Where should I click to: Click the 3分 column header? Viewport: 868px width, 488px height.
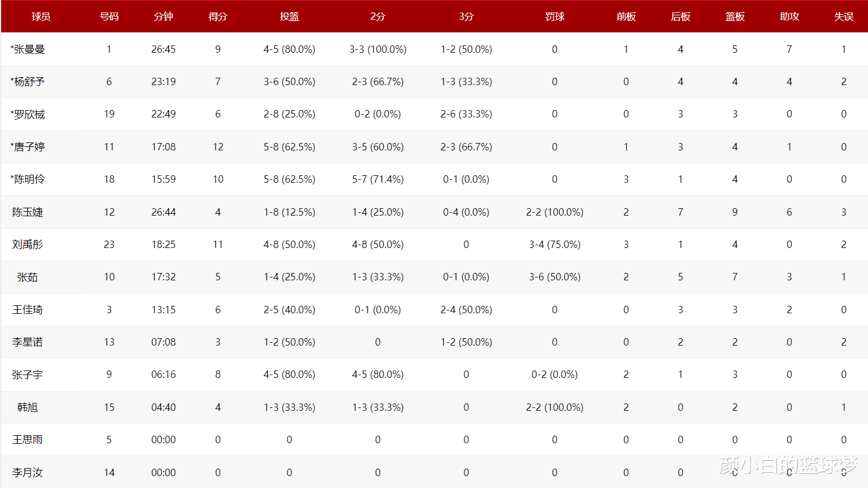[x=466, y=16]
